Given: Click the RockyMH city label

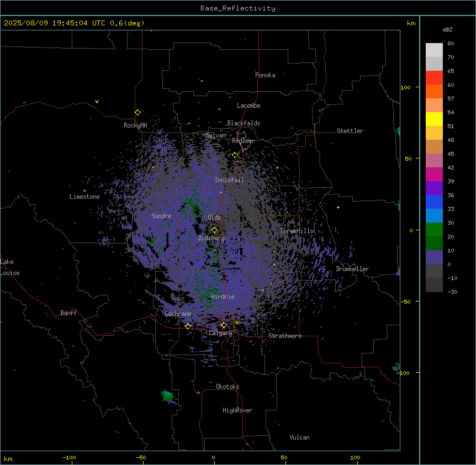Looking at the screenshot, I should 135,125.
